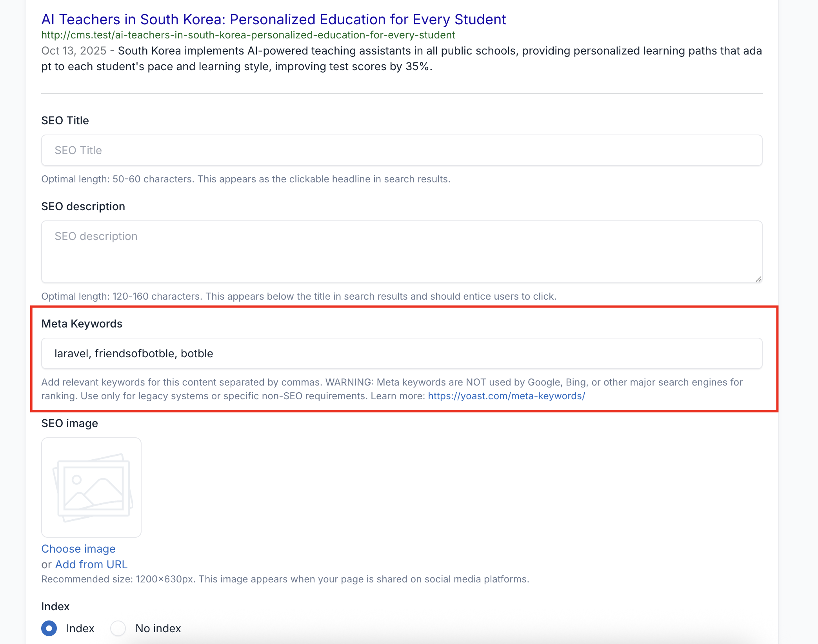Click the green cms.test preview URL

point(248,35)
